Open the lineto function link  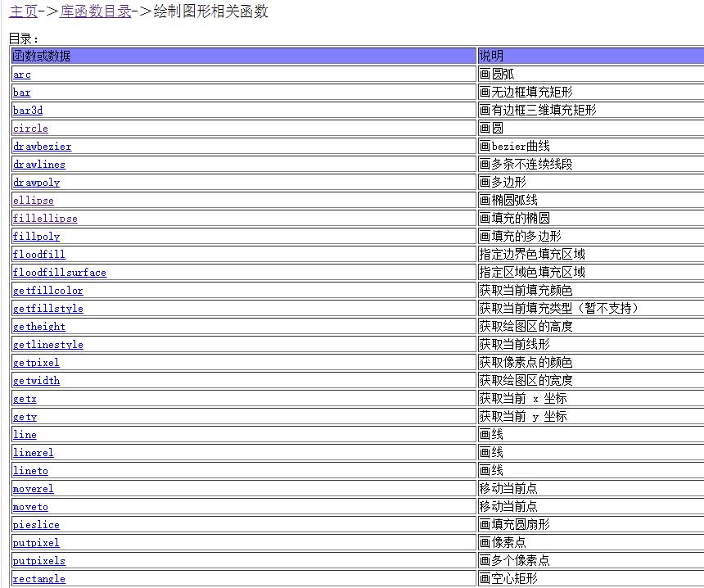coord(30,470)
